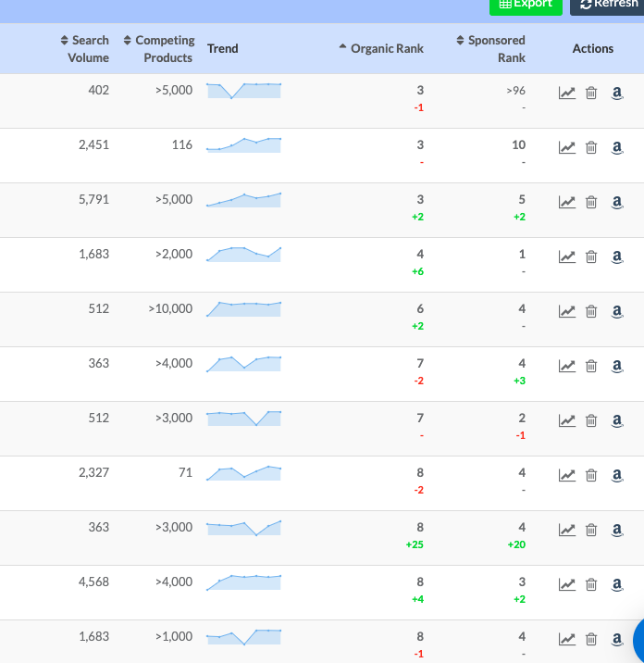The width and height of the screenshot is (644, 663).
Task: Click trash icon in the 4,568 volume row
Action: (591, 584)
